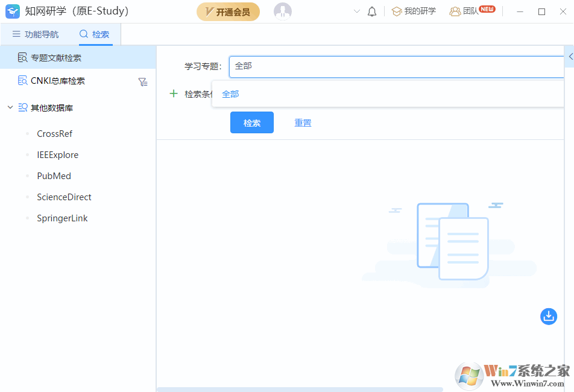This screenshot has height=392, width=574.
Task: Switch to the 检索 tab
Action: 95,34
